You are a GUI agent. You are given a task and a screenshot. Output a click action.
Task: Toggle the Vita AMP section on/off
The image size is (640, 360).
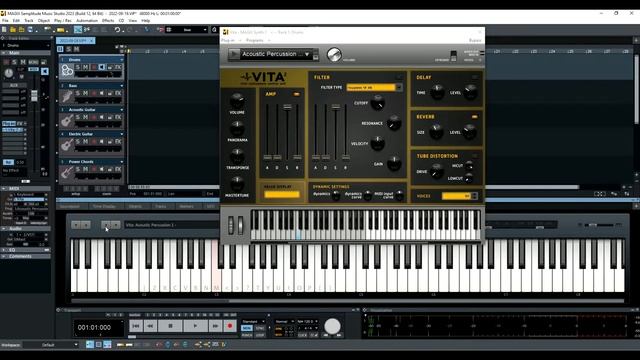(x=296, y=94)
